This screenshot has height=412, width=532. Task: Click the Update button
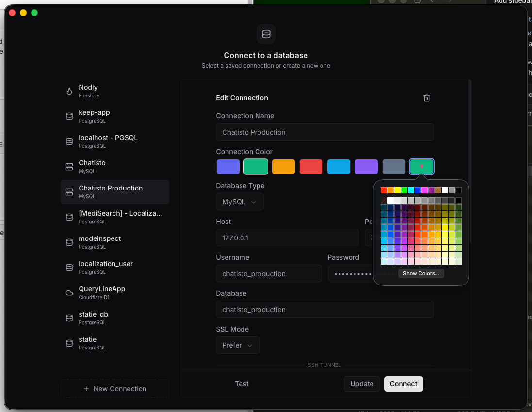[362, 384]
